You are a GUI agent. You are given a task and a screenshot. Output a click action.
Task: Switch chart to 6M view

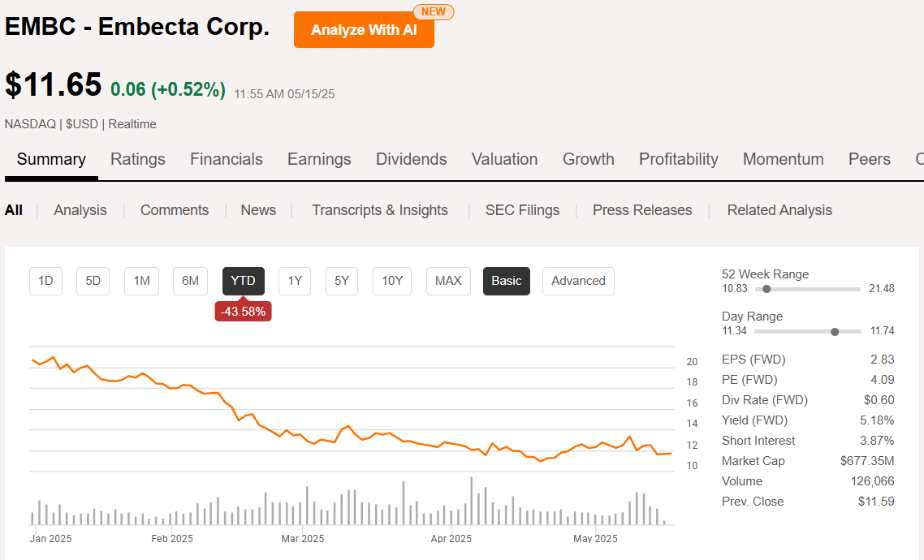(x=190, y=281)
